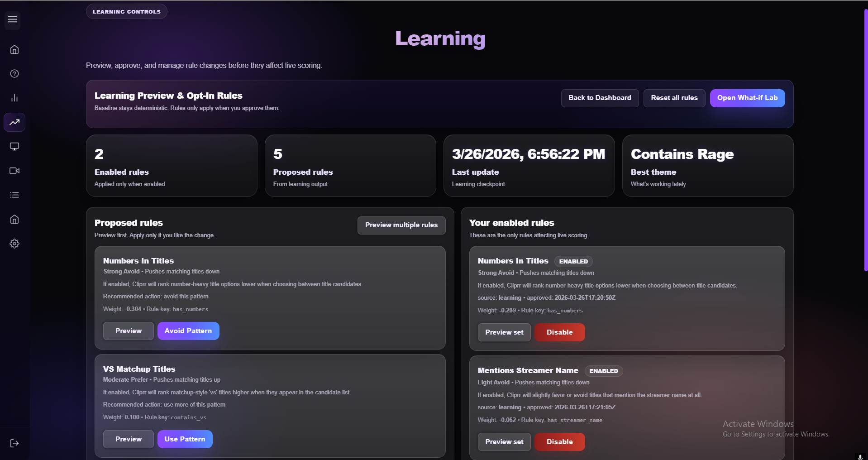Image resolution: width=868 pixels, height=460 pixels.
Task: Enable the Avoid Pattern for Numbers In Titles
Action: click(x=188, y=331)
